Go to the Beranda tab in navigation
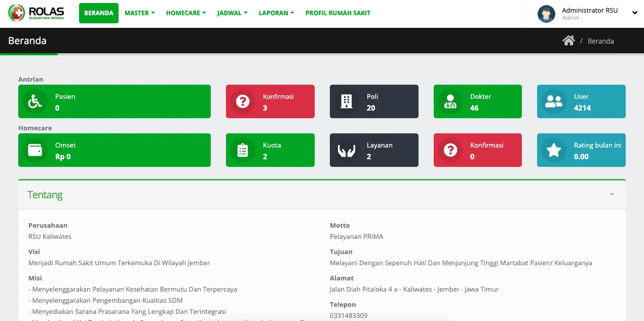The image size is (644, 321). coord(99,13)
